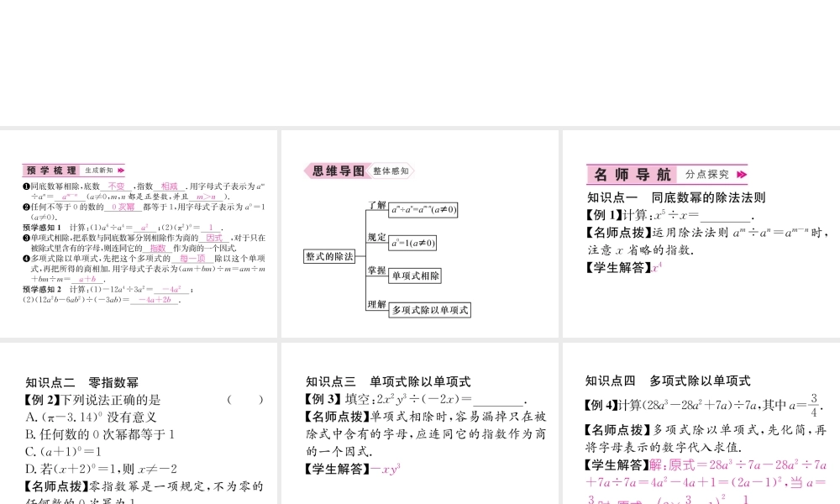This screenshot has width=840, height=504.
Task: Click the pink solution starting 解:原式=28a³÷7a
Action: [x=706, y=482]
